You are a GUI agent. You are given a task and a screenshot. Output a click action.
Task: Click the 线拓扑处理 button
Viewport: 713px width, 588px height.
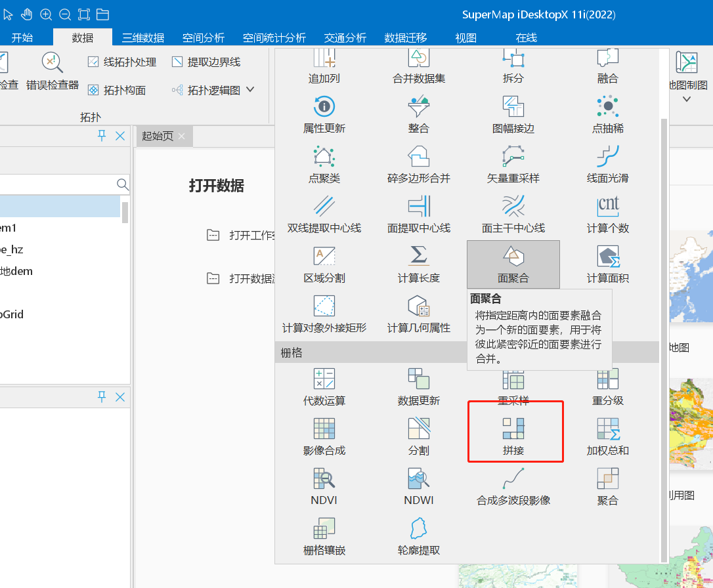tap(122, 62)
